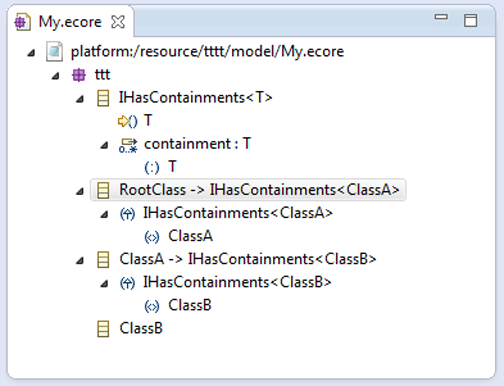The height and width of the screenshot is (386, 504).
Task: Click the containment reference 0..* icon
Action: (128, 145)
